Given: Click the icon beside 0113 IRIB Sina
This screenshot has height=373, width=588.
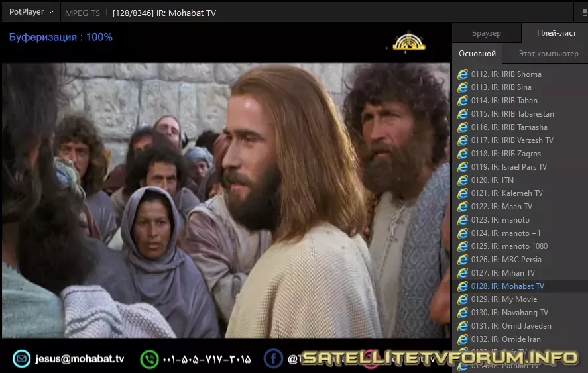Looking at the screenshot, I should 463,87.
